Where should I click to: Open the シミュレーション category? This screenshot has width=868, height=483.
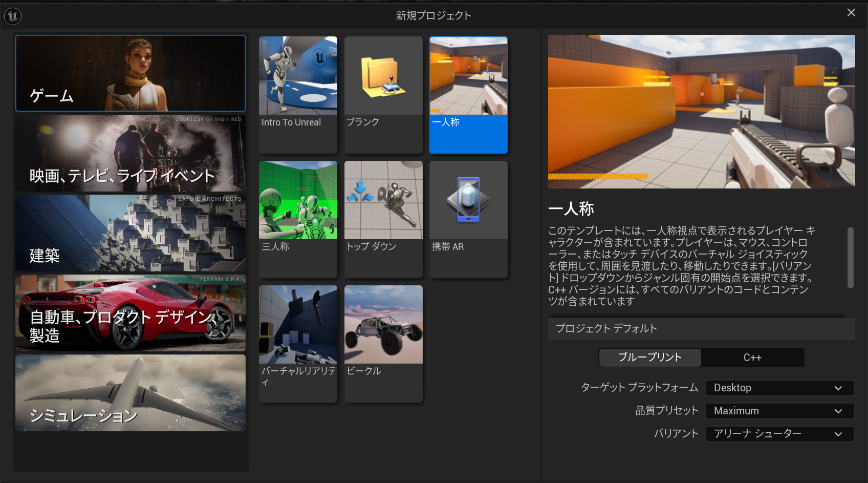(x=131, y=393)
